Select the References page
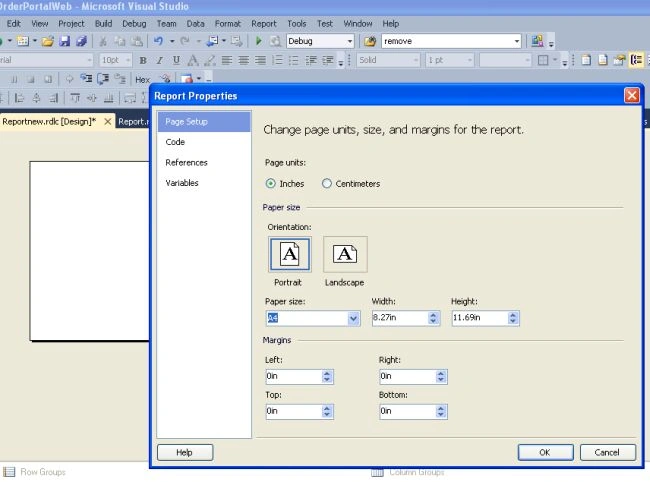This screenshot has height=482, width=650. point(204,162)
